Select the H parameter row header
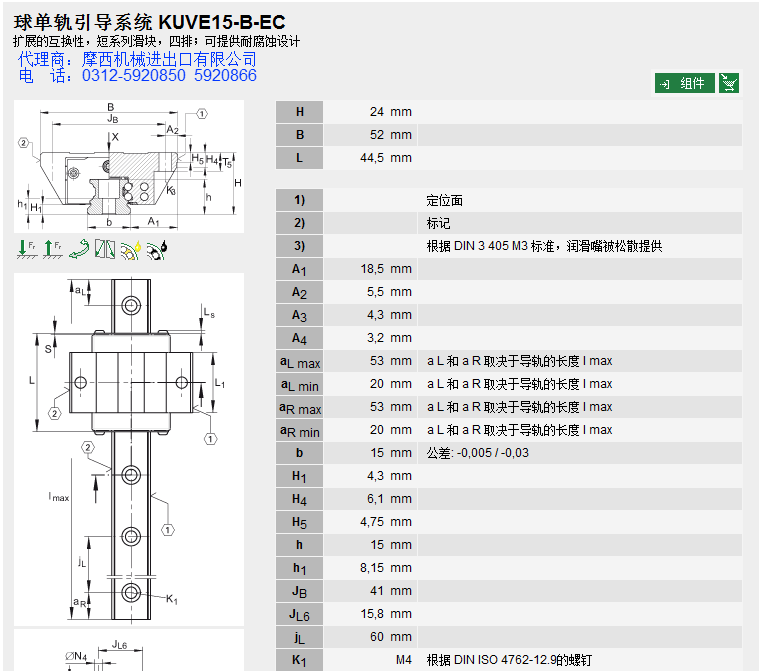 click(299, 112)
